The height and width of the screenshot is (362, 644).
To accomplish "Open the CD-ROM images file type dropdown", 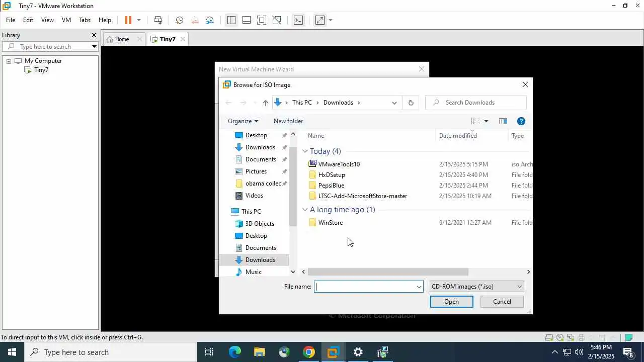I will coord(477,287).
